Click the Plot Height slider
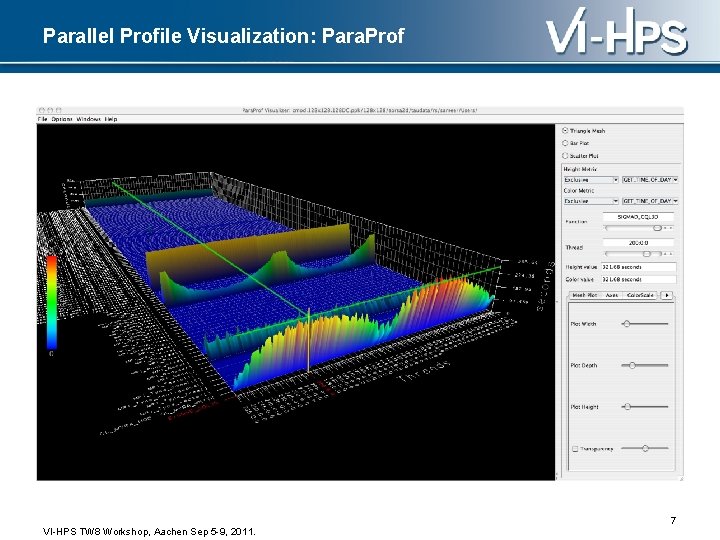Viewport: 720px width, 540px height. tap(645, 407)
